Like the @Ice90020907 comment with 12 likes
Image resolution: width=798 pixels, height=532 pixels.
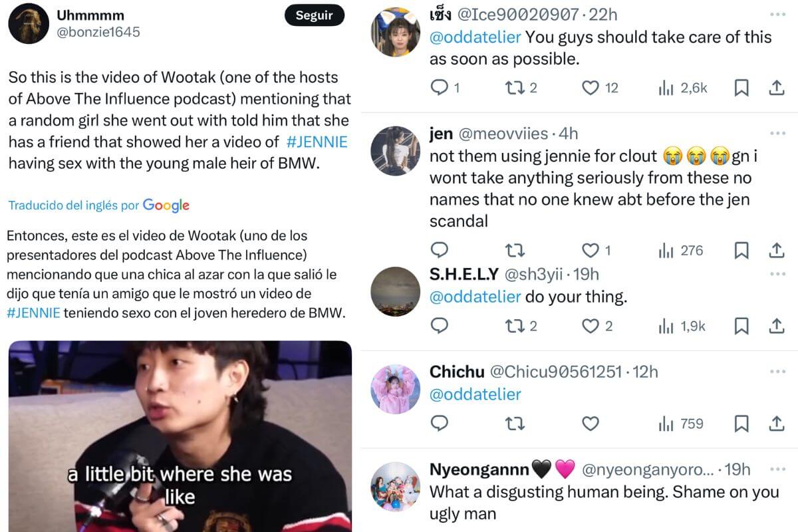click(591, 87)
